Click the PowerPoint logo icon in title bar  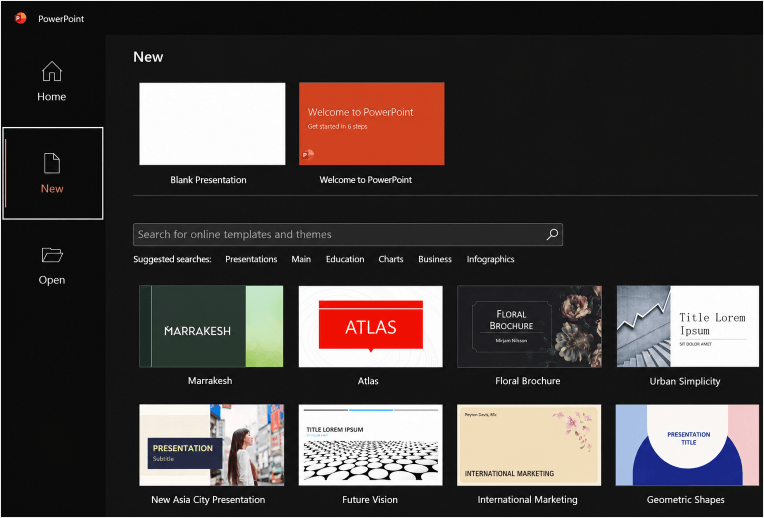tap(20, 19)
